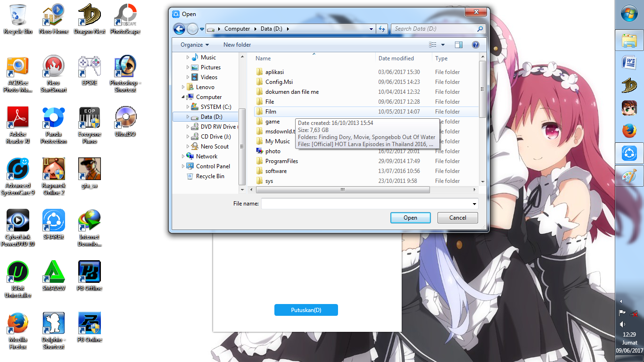Expand the address bar previous locations dropdown
The width and height of the screenshot is (644, 362).
click(372, 29)
